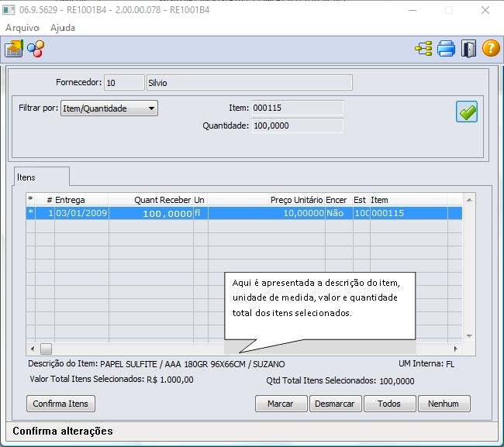The image size is (504, 447).
Task: Click the price cell 10,00000
Action: [x=267, y=213]
